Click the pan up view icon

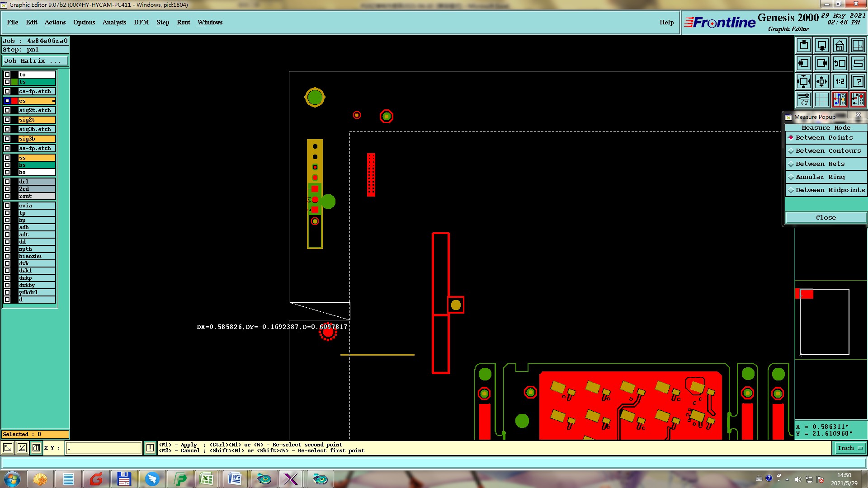pyautogui.click(x=804, y=45)
